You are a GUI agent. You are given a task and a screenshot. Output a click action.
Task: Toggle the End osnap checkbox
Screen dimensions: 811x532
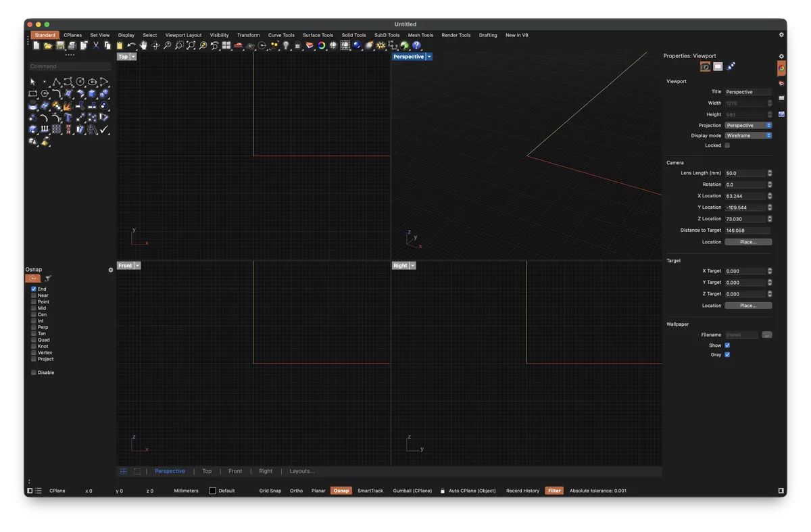(34, 289)
